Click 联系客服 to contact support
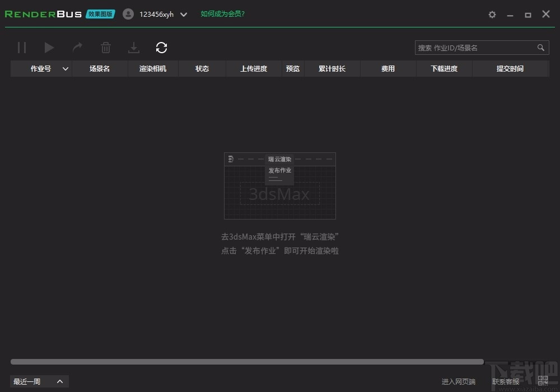This screenshot has height=392, width=560. point(505,382)
